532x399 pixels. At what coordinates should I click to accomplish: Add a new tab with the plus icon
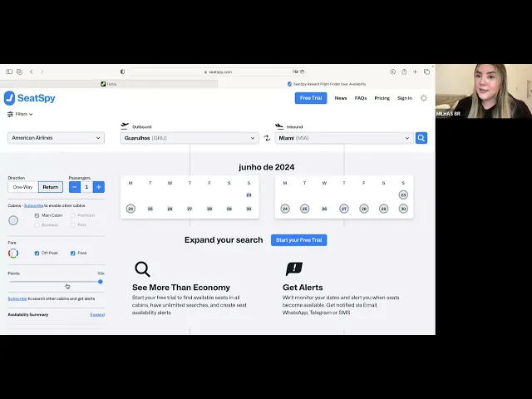click(415, 71)
